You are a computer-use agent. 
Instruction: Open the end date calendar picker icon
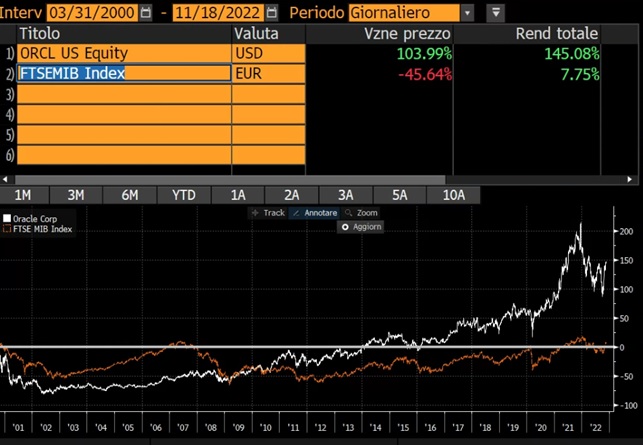271,13
